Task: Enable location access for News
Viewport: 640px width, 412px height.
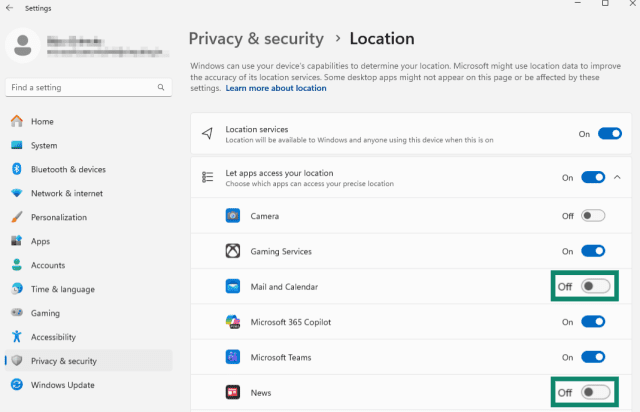Action: click(x=596, y=392)
